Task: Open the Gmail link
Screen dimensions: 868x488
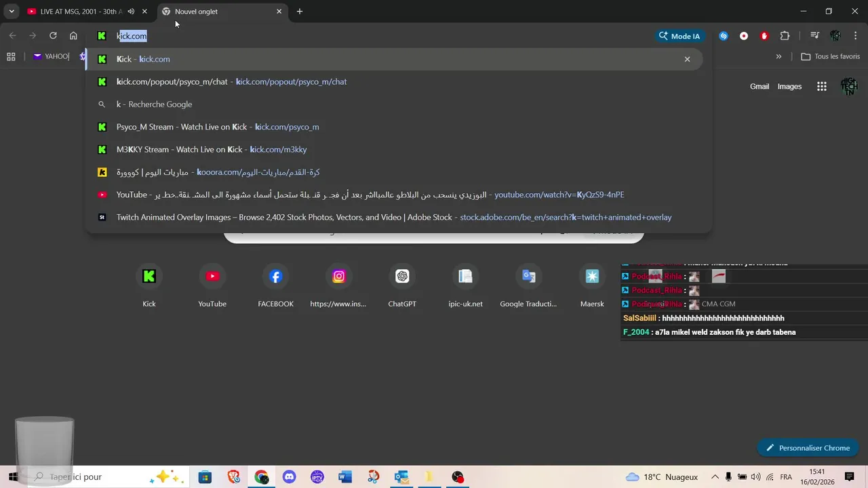Action: pyautogui.click(x=759, y=87)
